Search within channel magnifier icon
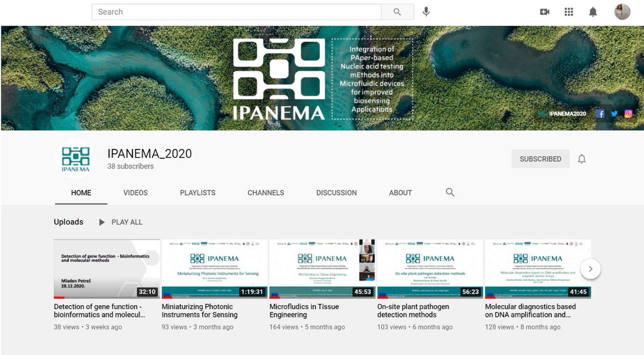 click(450, 192)
